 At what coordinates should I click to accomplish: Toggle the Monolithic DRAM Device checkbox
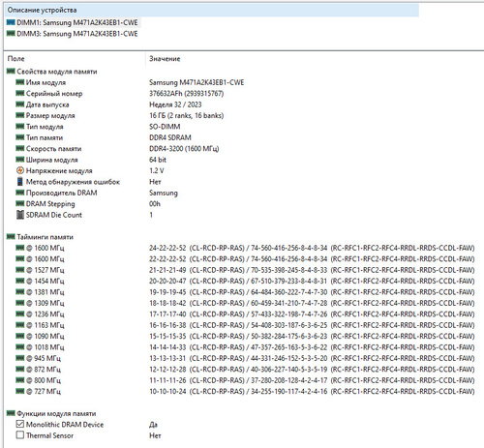point(20,424)
